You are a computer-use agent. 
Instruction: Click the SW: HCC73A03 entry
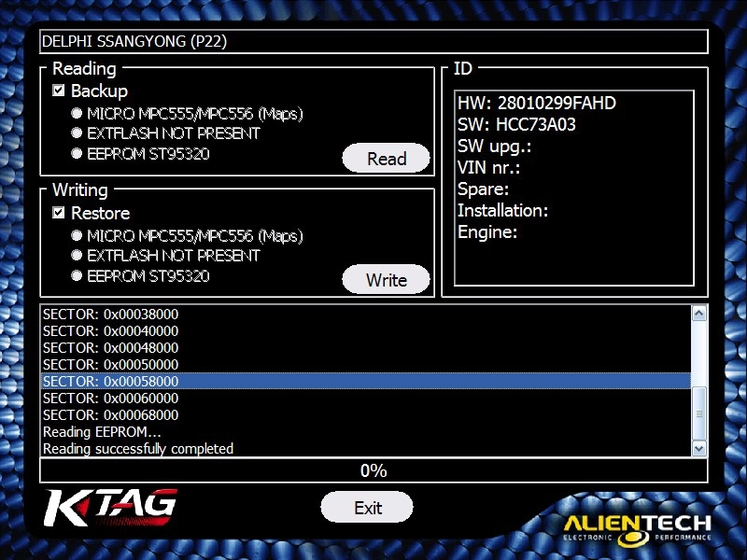click(517, 124)
